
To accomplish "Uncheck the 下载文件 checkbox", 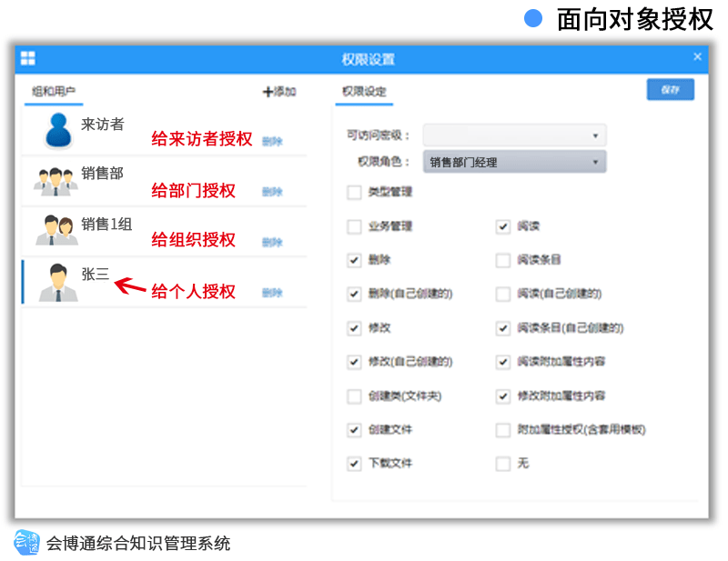I will pos(354,463).
